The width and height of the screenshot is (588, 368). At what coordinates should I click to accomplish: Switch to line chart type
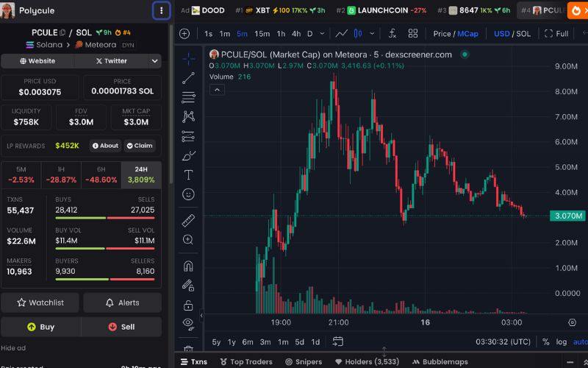tap(341, 34)
